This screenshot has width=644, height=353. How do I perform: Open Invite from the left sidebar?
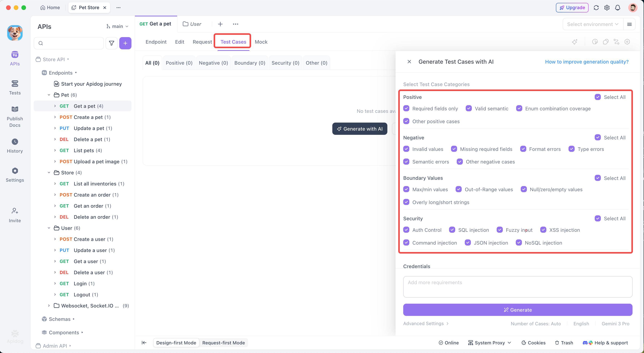pyautogui.click(x=15, y=215)
